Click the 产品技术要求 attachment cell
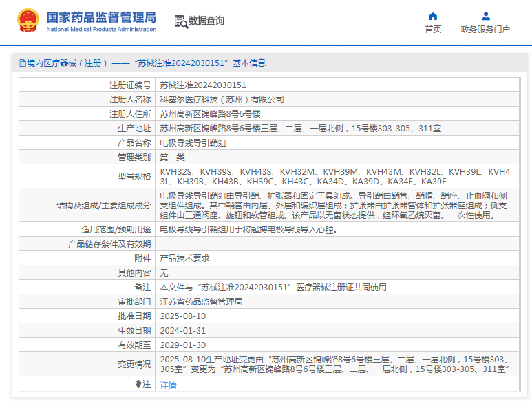 (x=184, y=259)
